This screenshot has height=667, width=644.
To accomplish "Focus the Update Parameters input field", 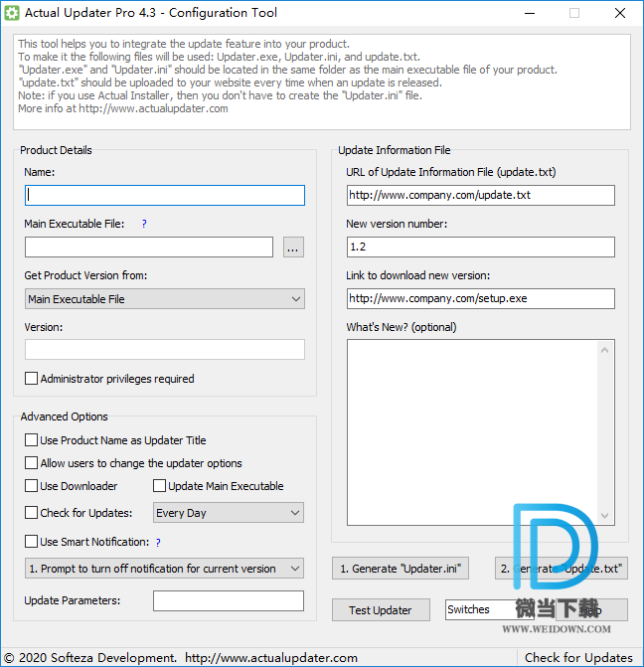I will pos(229,600).
